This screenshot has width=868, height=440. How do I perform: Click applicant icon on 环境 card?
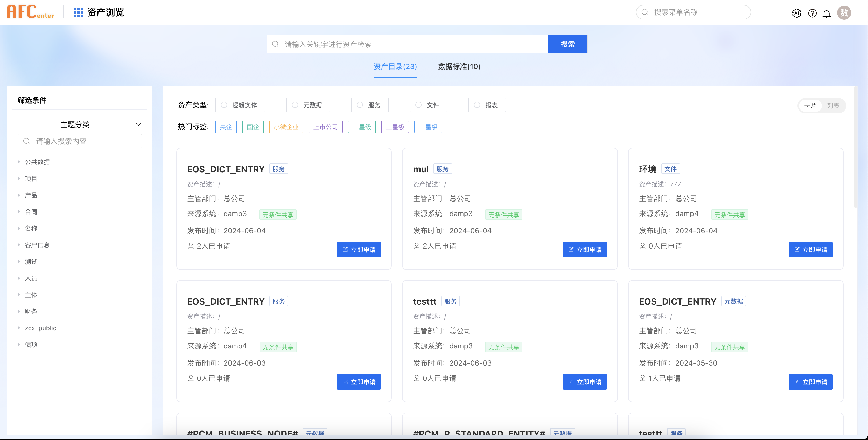(643, 246)
